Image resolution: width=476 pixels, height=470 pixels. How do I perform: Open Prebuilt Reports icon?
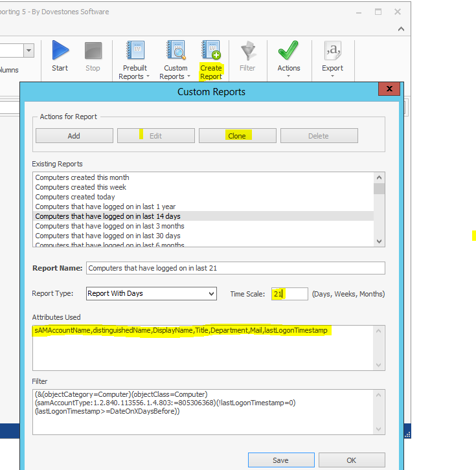135,50
